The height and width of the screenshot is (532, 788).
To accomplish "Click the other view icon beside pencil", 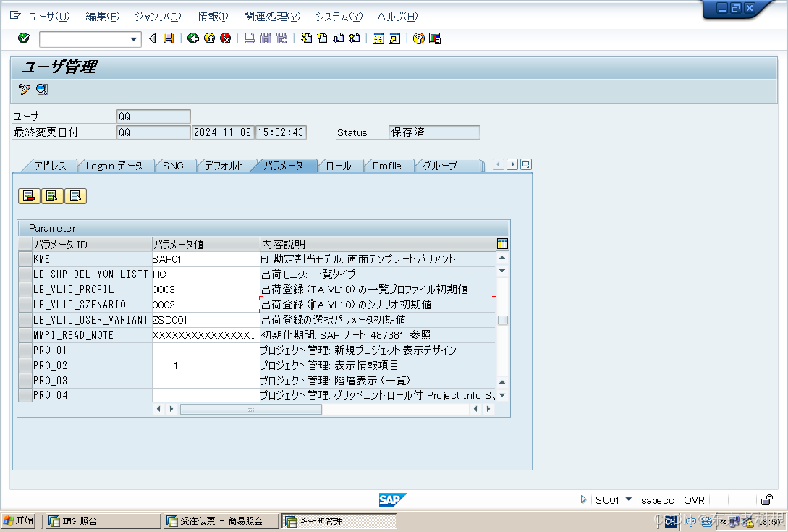I will click(x=42, y=90).
